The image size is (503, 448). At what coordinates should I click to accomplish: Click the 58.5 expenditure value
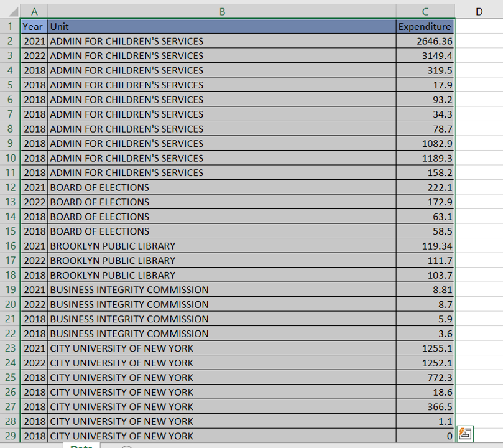coord(425,231)
